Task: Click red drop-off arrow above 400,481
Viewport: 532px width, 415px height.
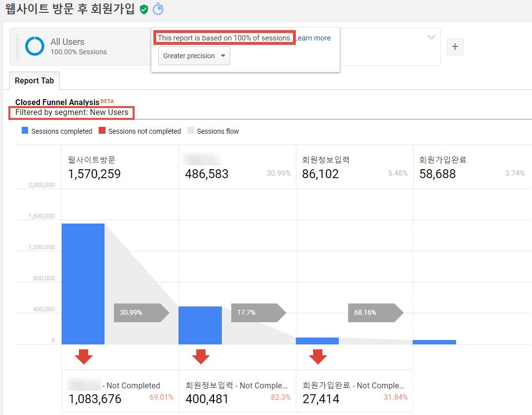Action: click(x=201, y=357)
